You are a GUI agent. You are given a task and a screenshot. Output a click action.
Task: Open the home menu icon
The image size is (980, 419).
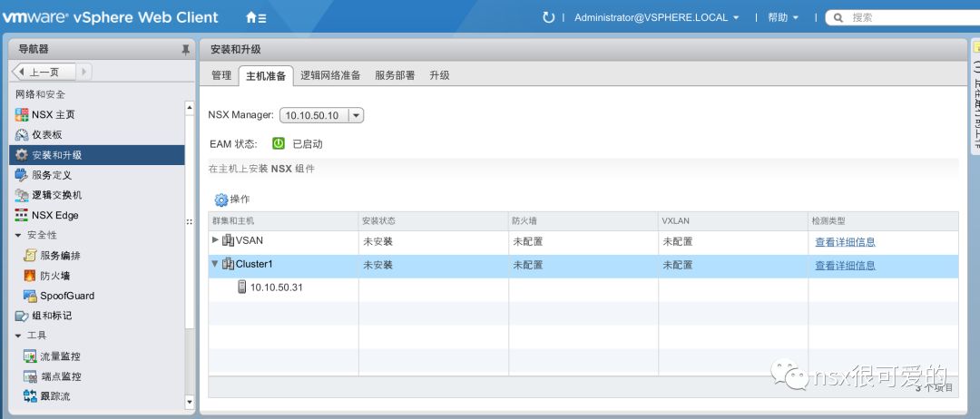[x=256, y=17]
